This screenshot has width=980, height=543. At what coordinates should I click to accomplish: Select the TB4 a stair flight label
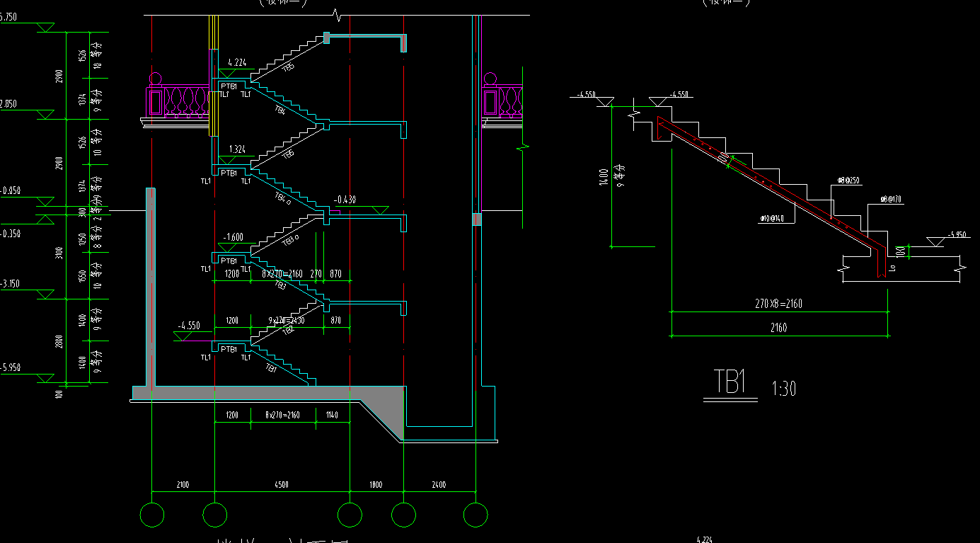pos(284,198)
